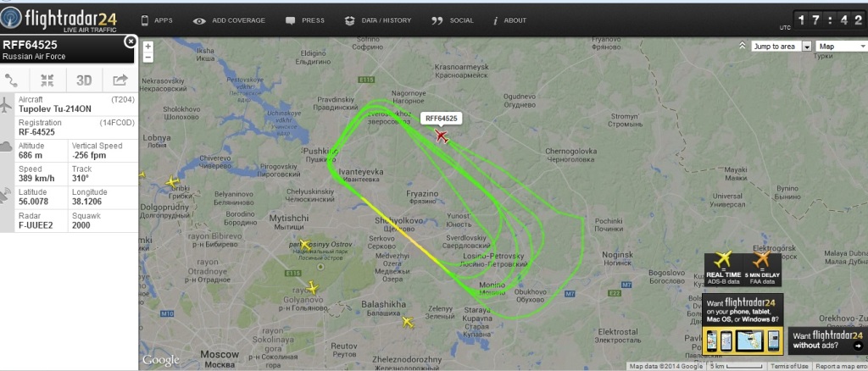Zoom in with the map plus button

coord(147,47)
